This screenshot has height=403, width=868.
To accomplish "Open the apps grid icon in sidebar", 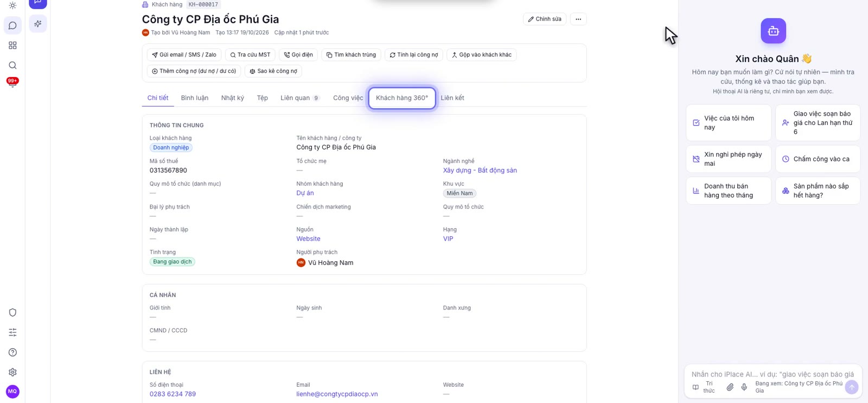I will pos(12,46).
